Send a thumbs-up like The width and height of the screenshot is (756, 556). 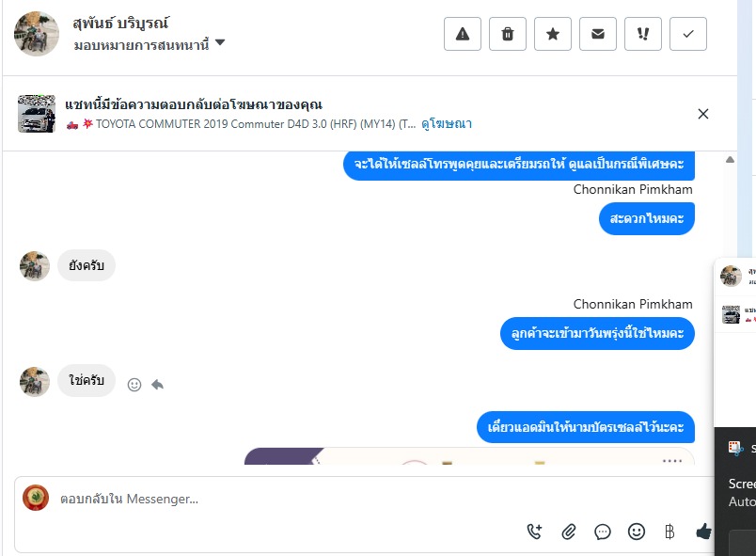tap(703, 532)
